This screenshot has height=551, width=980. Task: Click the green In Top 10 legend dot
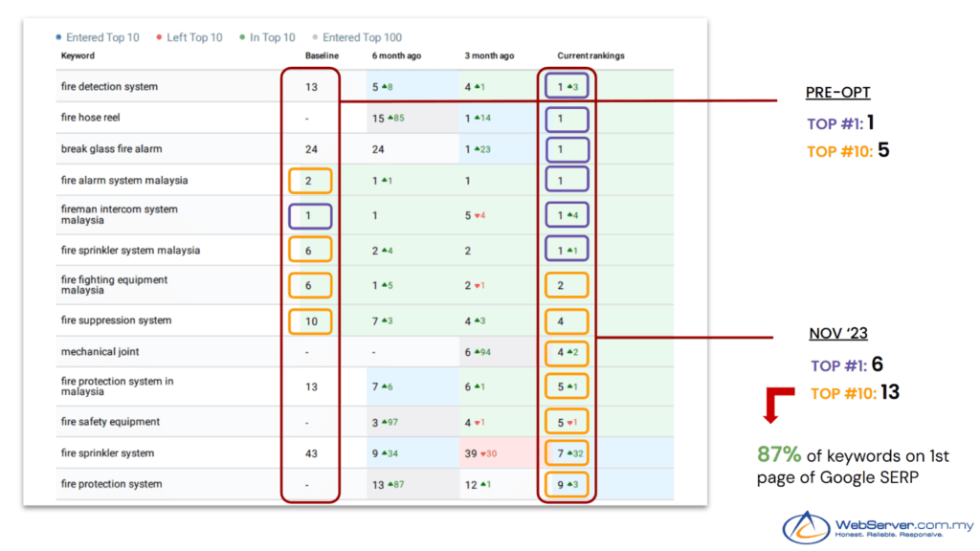click(x=242, y=38)
